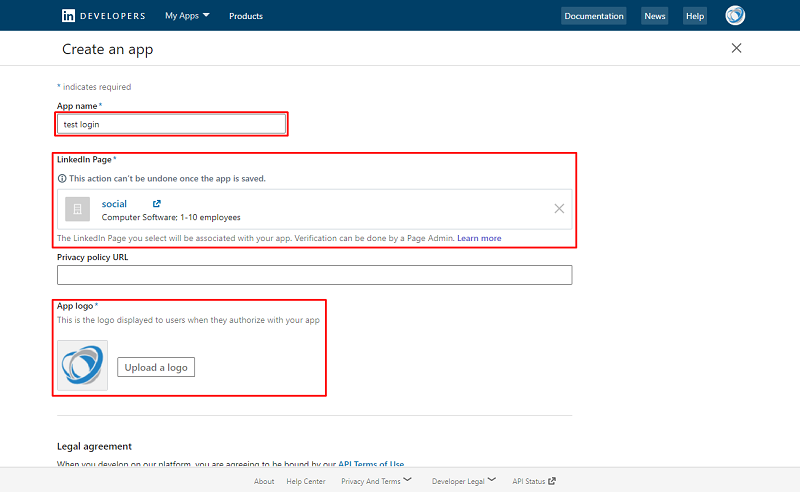Expand the Privacy And Terms footer menu

pyautogui.click(x=376, y=481)
